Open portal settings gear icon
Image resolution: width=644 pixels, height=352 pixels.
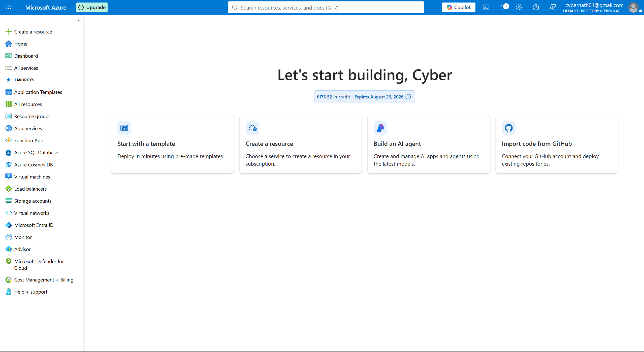[519, 7]
